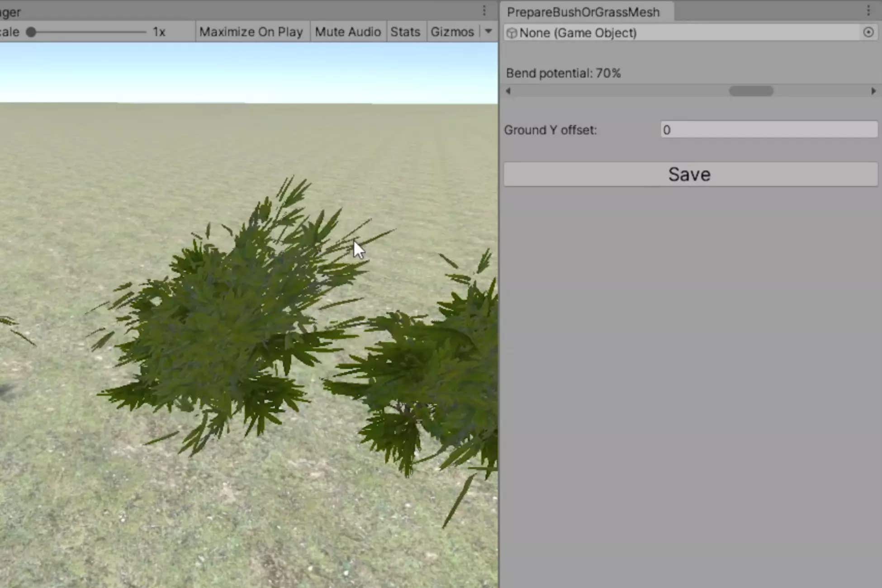
Task: Click the right arrow of the Bend potential scrollbar
Action: (x=873, y=91)
